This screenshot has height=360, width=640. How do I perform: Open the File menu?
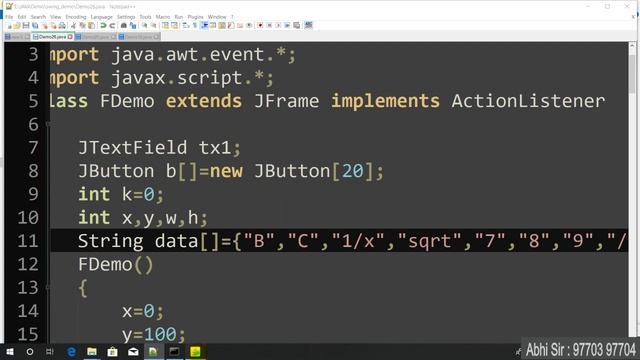pos(9,17)
